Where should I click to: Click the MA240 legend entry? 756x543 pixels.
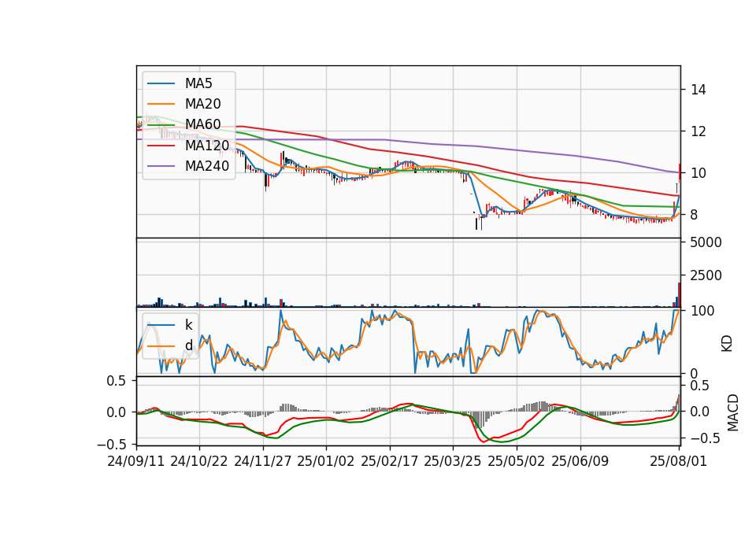tap(188, 166)
